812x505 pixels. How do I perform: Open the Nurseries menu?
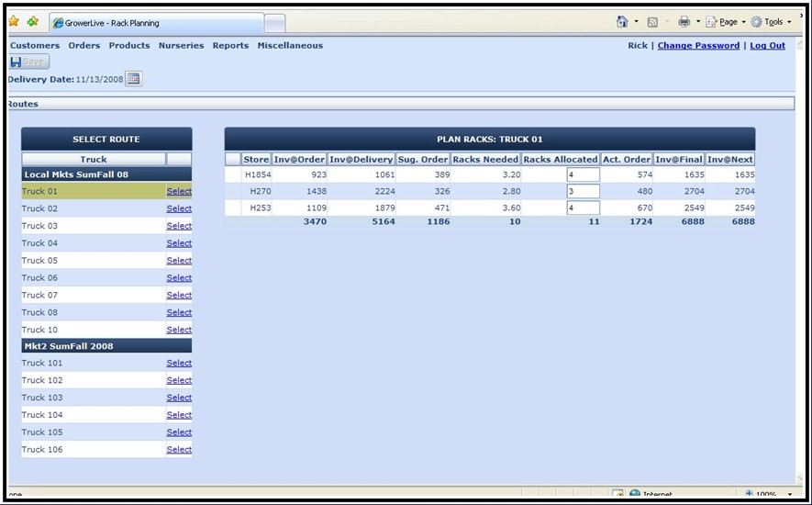(x=181, y=46)
